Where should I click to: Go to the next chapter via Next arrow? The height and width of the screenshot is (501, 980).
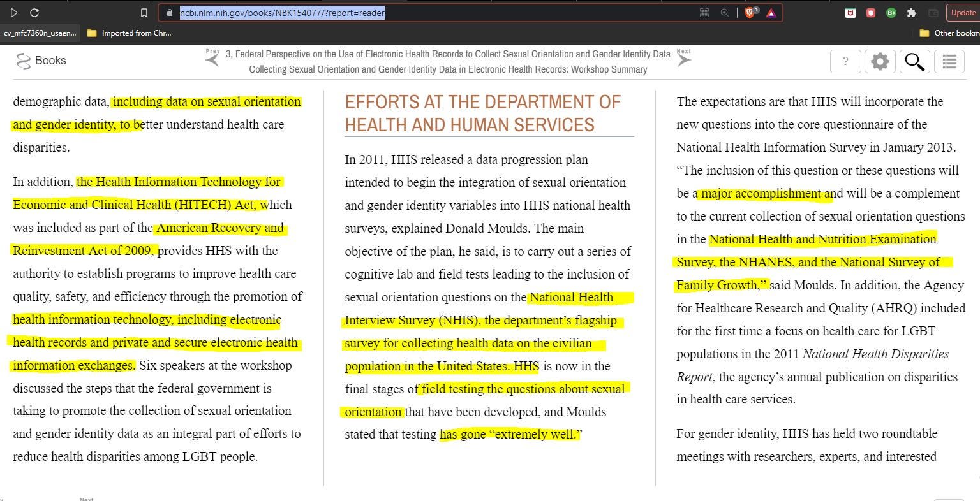(x=683, y=58)
